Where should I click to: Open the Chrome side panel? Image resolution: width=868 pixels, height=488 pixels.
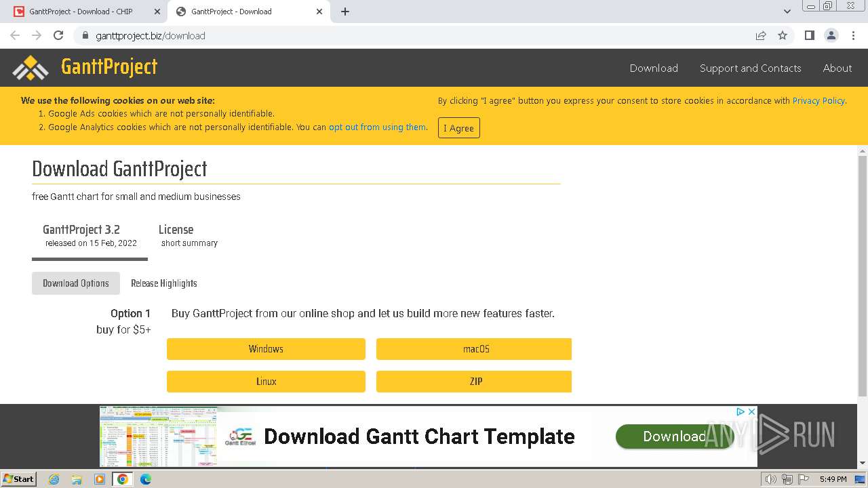tap(809, 35)
